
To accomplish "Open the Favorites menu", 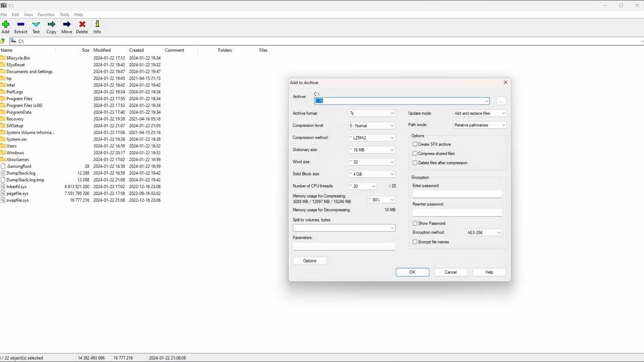I will 46,15.
